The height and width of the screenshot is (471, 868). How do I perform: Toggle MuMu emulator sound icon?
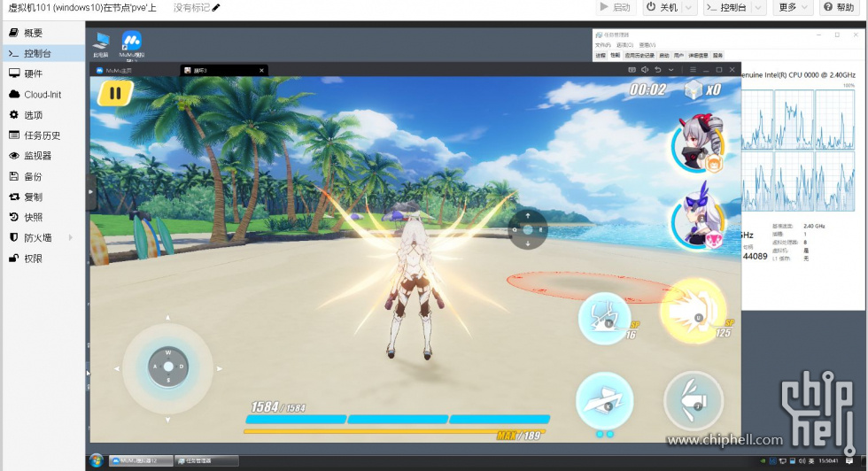click(x=645, y=70)
